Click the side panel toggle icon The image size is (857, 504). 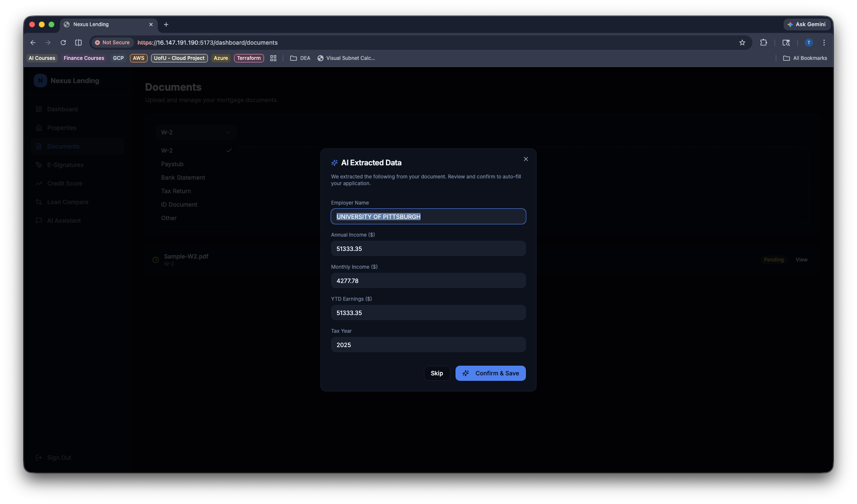(x=78, y=43)
